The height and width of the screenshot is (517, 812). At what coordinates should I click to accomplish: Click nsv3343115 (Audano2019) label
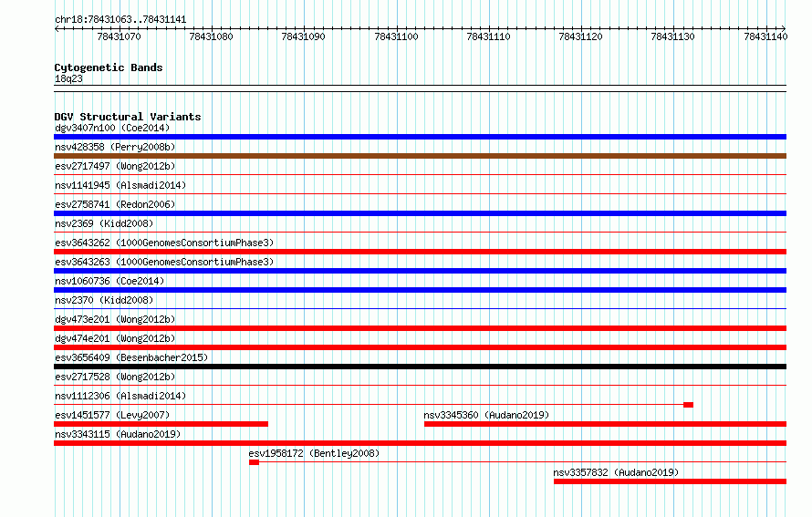coord(118,434)
